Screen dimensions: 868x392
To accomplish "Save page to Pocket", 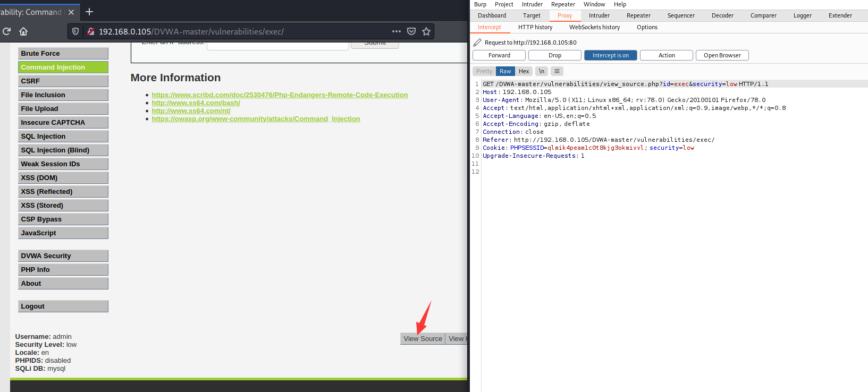I will (x=411, y=31).
